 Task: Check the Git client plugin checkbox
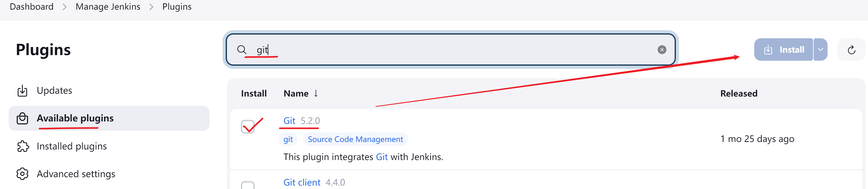(248, 185)
